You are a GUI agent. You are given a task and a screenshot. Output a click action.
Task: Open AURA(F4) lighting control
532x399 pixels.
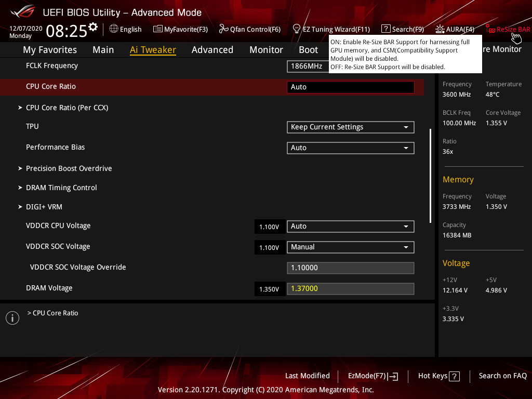[455, 29]
